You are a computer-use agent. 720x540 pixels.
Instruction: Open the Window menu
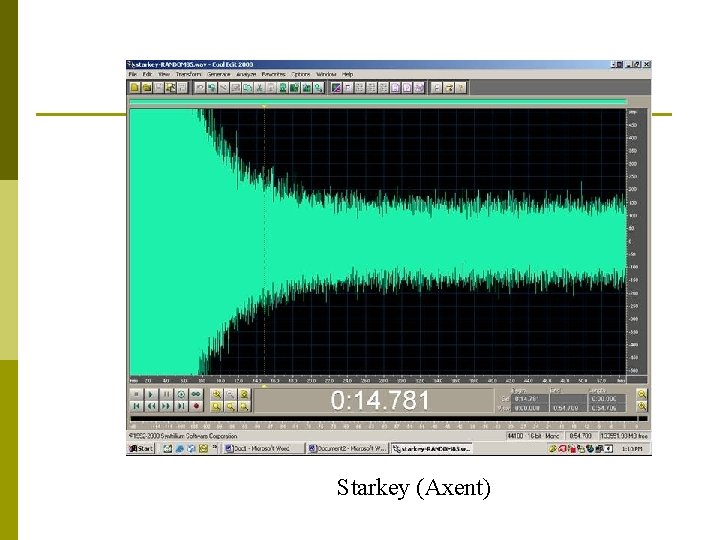pyautogui.click(x=326, y=74)
